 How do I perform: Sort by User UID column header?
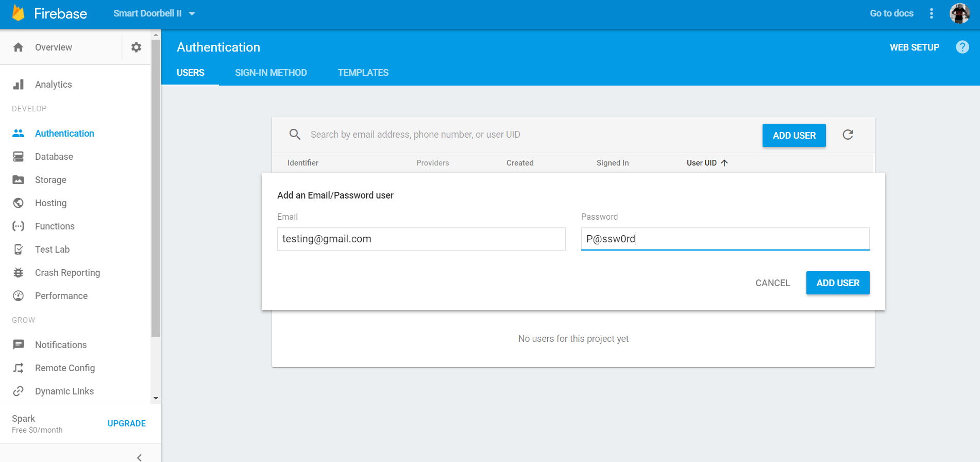(702, 163)
